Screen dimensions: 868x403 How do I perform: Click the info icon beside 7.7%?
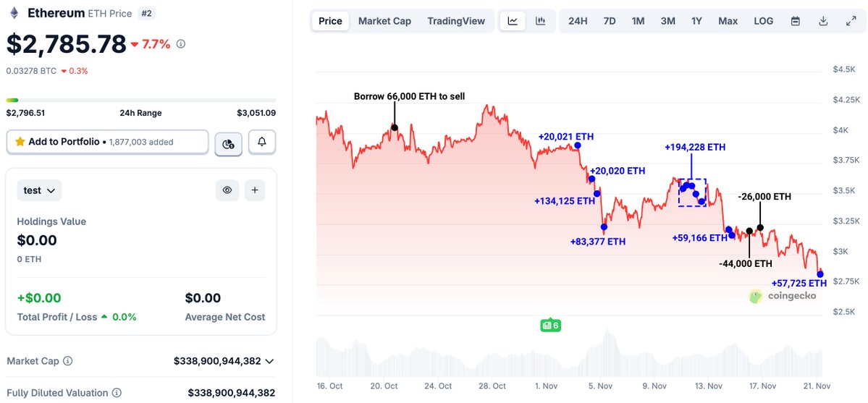tap(181, 44)
